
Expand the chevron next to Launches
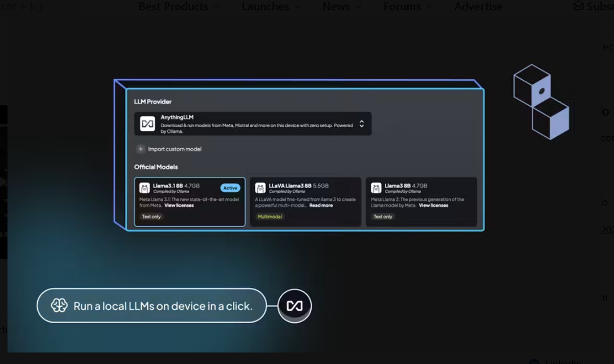pyautogui.click(x=296, y=7)
